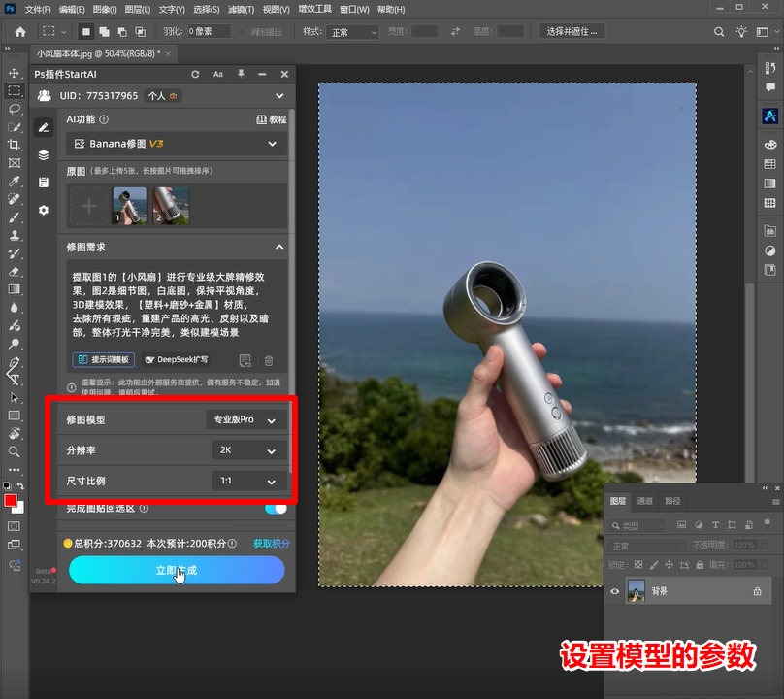Swap foreground and background colors
784x699 pixels.
(20, 485)
